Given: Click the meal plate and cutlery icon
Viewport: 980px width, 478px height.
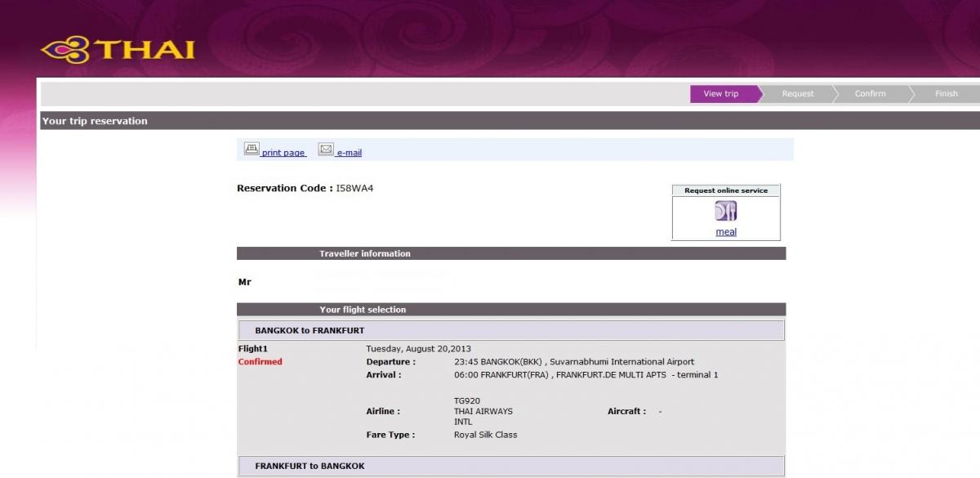Looking at the screenshot, I should pos(726,211).
